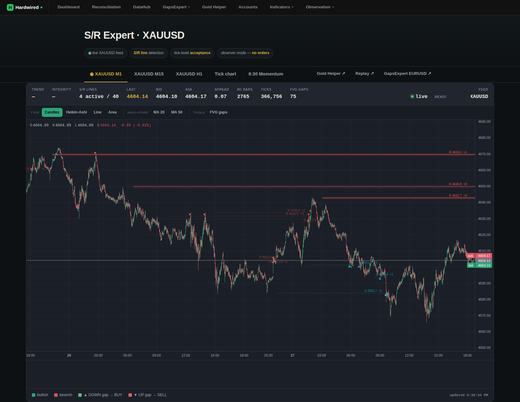Go to Dashboard in top navigation
Screen dimensions: 520x402
[68, 7]
